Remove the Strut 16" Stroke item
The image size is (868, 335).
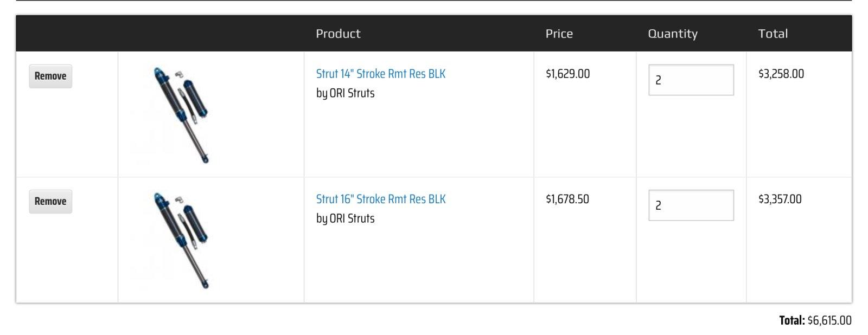pyautogui.click(x=50, y=202)
